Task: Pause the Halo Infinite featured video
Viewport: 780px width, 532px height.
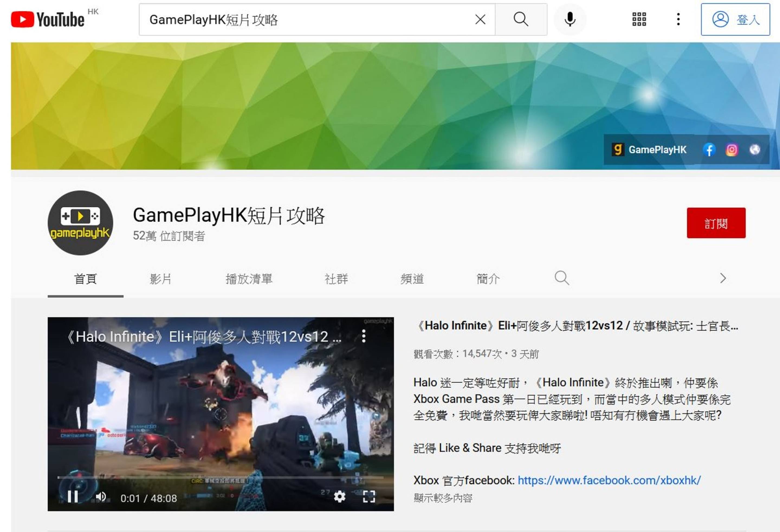Action: pyautogui.click(x=73, y=496)
